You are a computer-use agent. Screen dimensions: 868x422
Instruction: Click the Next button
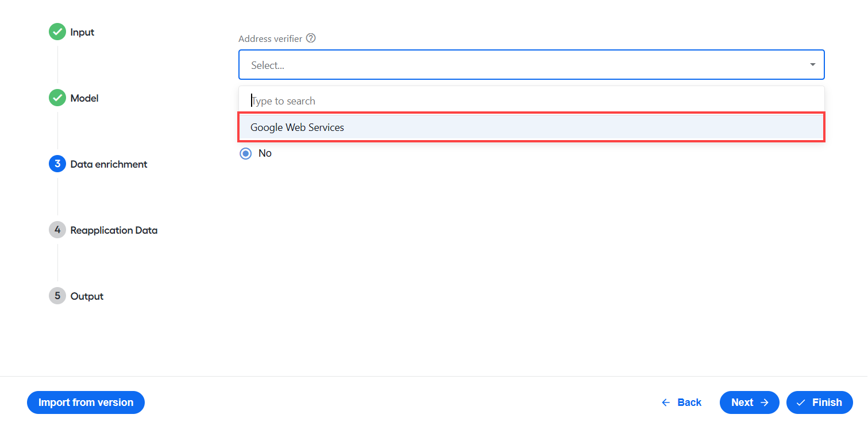(x=749, y=402)
